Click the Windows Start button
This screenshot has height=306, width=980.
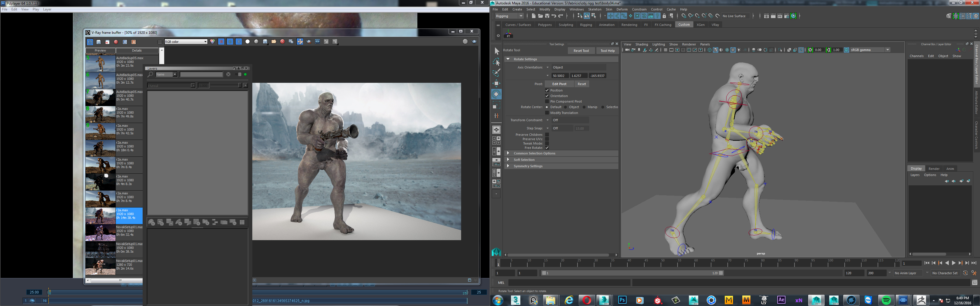point(498,300)
